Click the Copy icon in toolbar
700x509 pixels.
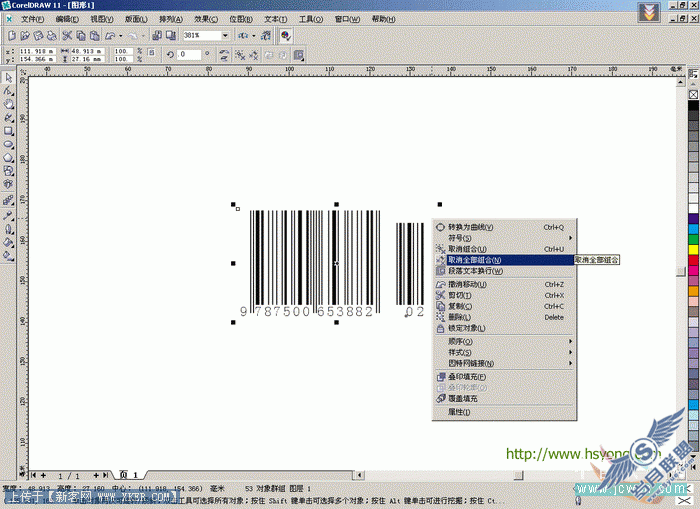[x=81, y=35]
